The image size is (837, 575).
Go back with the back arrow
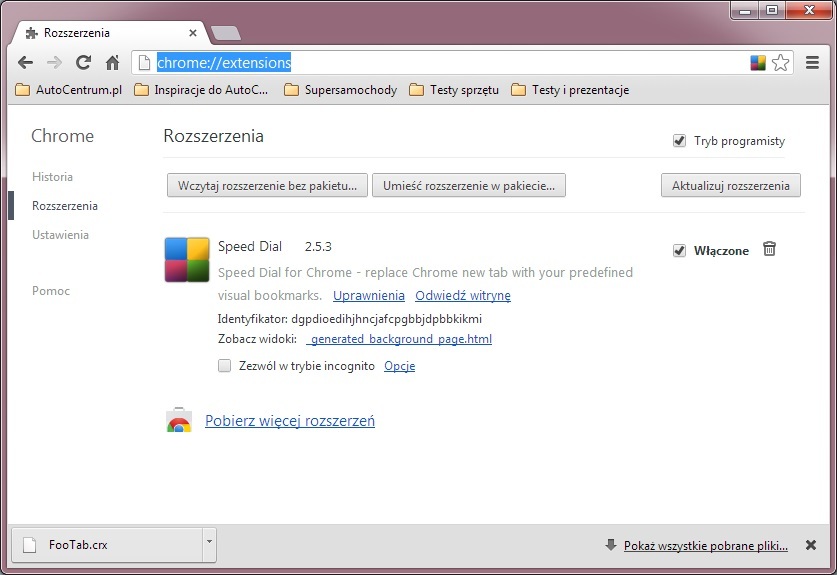pos(25,62)
